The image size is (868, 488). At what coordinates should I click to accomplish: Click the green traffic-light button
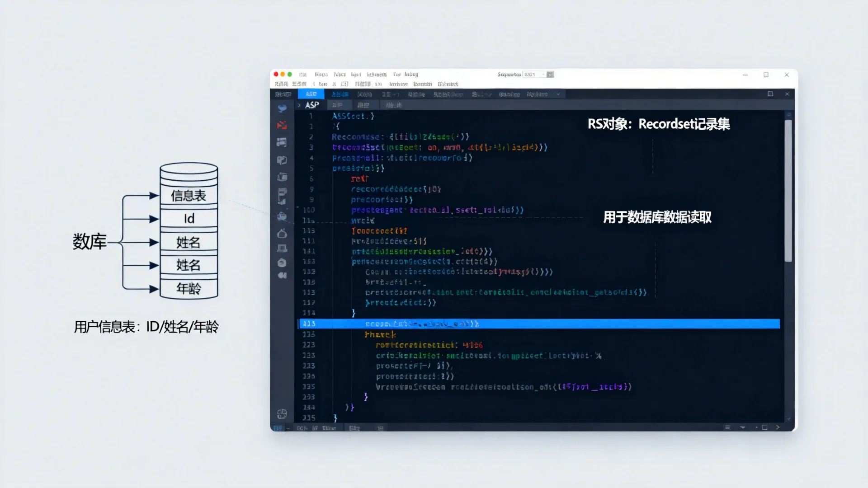click(x=290, y=75)
